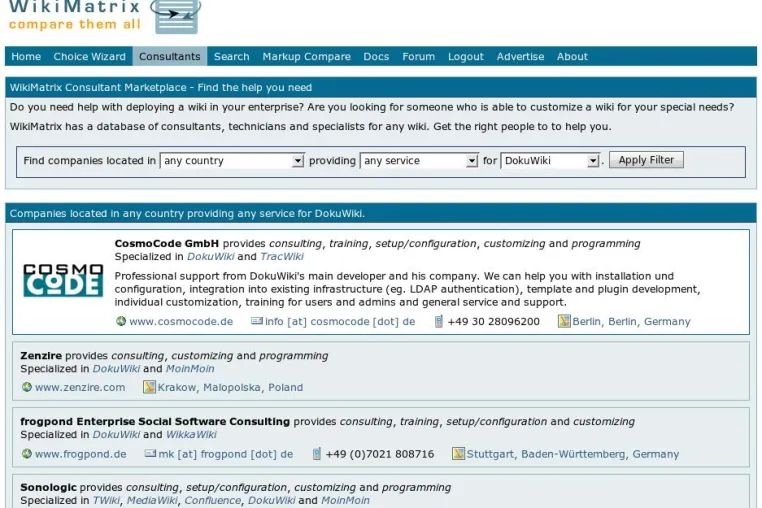The image size is (762, 508).
Task: Select the Consultants tab
Action: [170, 56]
